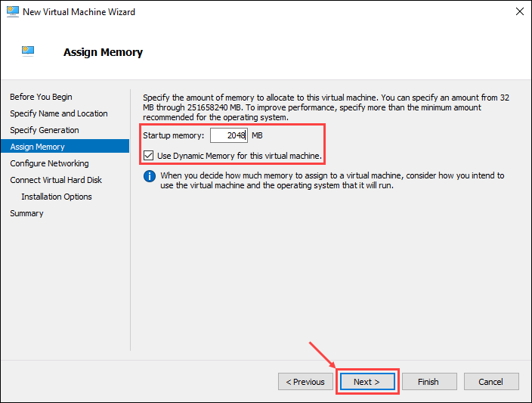Click the New Virtual Machine Wizard title text
This screenshot has width=532, height=403.
[79, 12]
